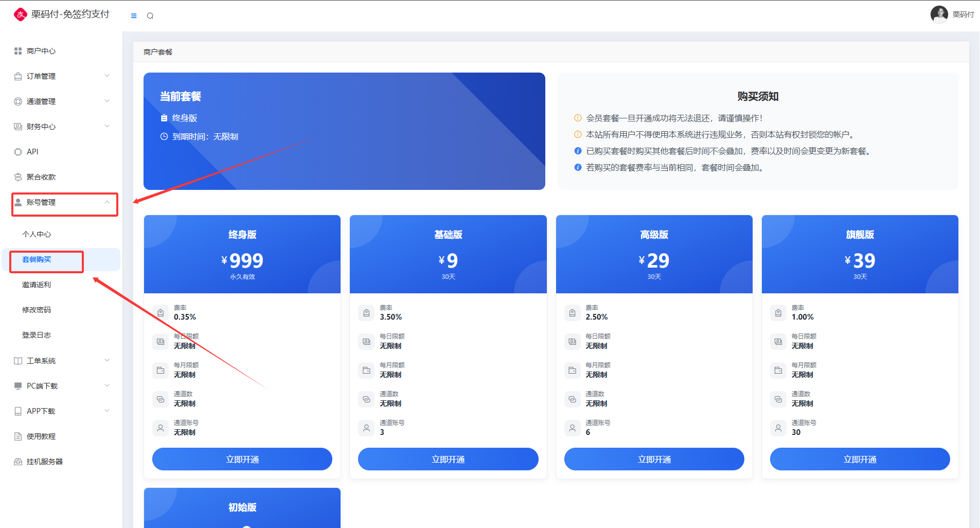Open 商户中心 via its grid icon
The image size is (980, 528).
(x=18, y=51)
